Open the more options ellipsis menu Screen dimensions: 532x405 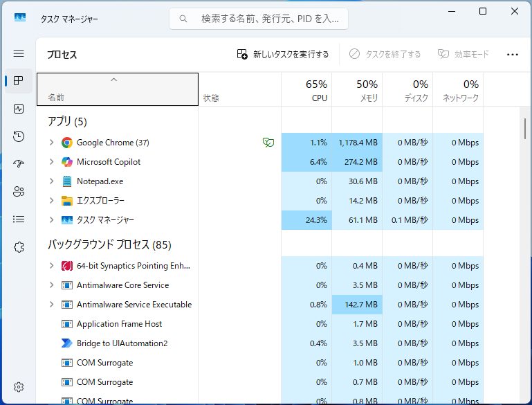click(x=513, y=54)
